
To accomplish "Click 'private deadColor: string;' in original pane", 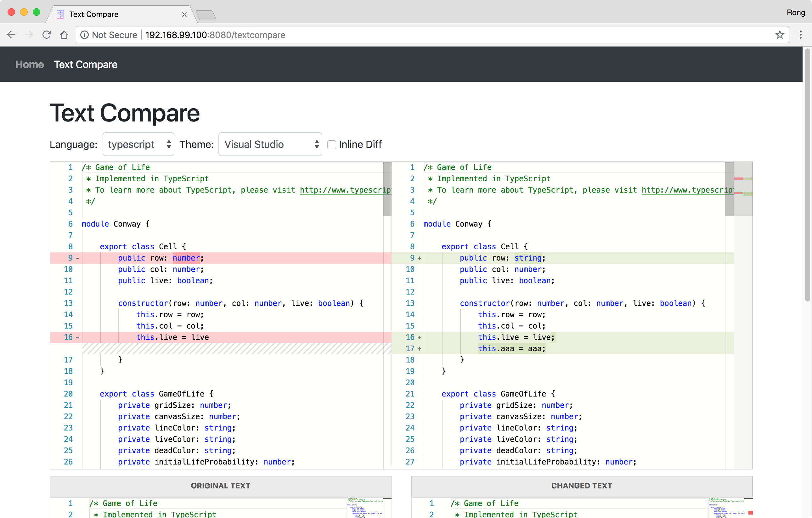I will [177, 451].
